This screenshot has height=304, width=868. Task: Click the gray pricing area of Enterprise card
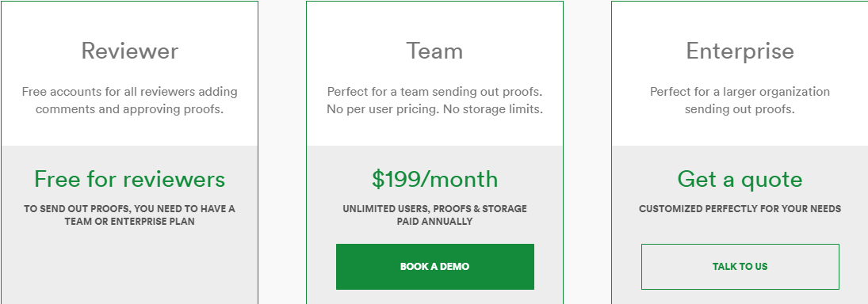click(740, 225)
